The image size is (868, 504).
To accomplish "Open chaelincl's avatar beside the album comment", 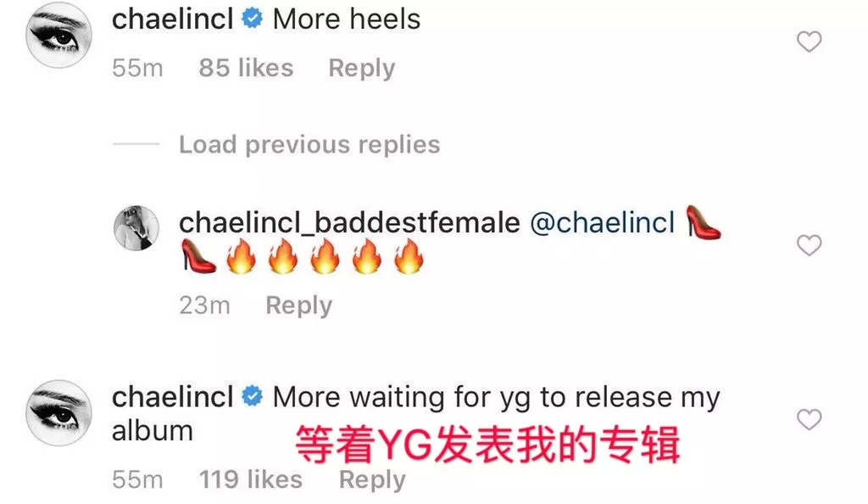I will click(x=58, y=412).
